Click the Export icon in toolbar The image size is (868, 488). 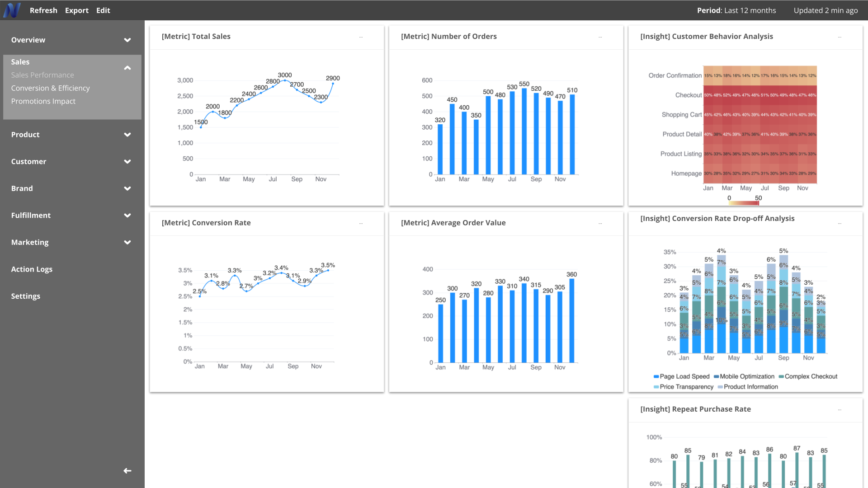(x=75, y=10)
